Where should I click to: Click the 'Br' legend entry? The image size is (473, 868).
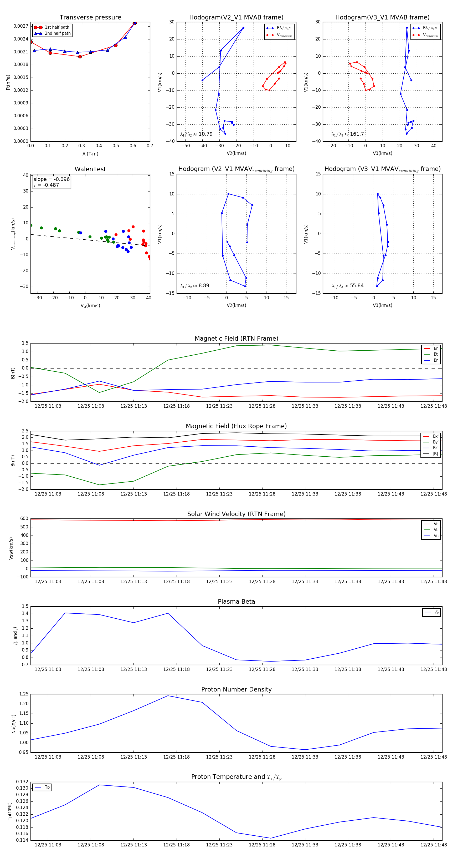point(431,349)
